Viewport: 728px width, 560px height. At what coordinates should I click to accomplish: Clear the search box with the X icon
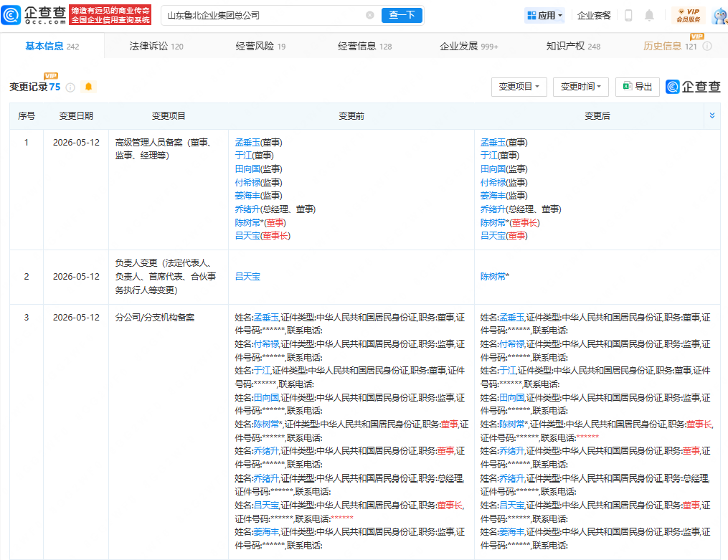tap(370, 15)
